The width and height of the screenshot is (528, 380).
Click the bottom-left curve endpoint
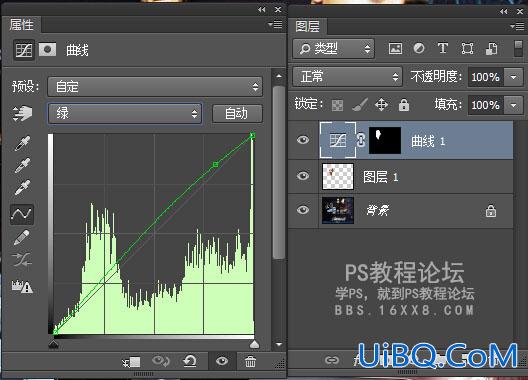tap(56, 332)
